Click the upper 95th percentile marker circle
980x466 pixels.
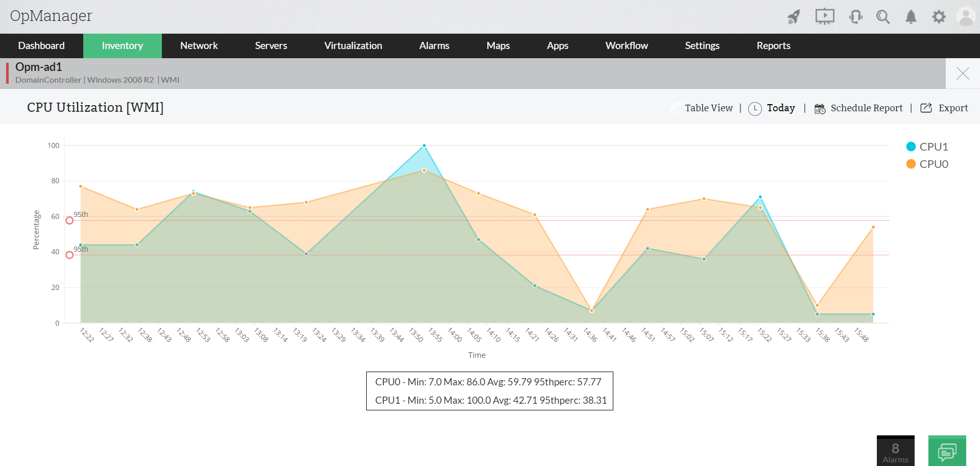coord(69,220)
